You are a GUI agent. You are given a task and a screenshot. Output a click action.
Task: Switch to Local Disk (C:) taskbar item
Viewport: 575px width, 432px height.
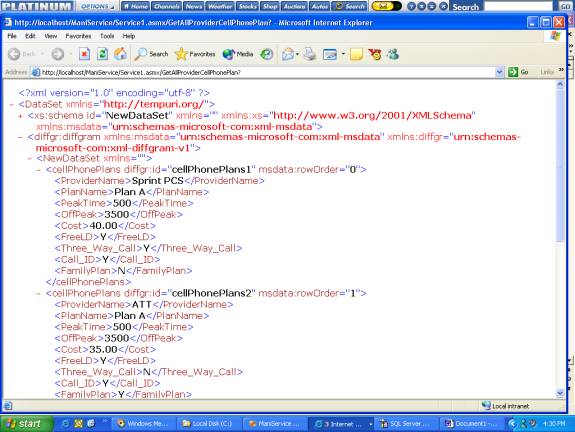coord(208,424)
